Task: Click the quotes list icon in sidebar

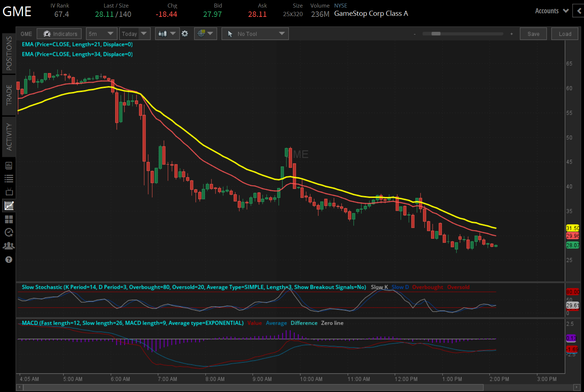Action: [x=9, y=178]
